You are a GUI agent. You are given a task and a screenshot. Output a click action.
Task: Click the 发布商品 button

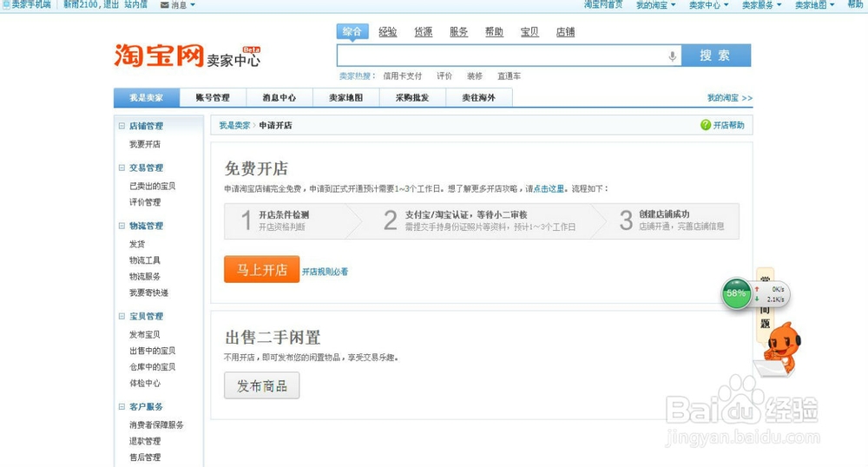262,385
